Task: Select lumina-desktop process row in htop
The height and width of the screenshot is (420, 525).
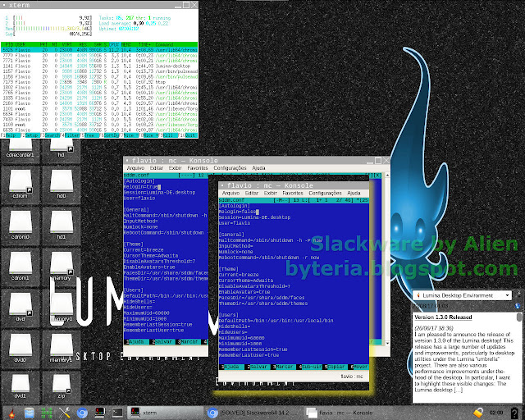Action: [x=99, y=66]
